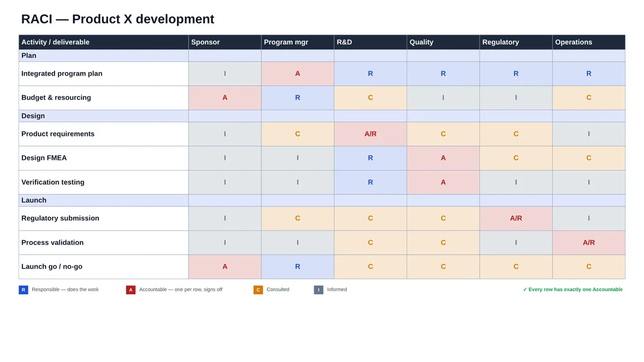Click the 'R&D' column header
644x362 pixels.
(x=370, y=42)
